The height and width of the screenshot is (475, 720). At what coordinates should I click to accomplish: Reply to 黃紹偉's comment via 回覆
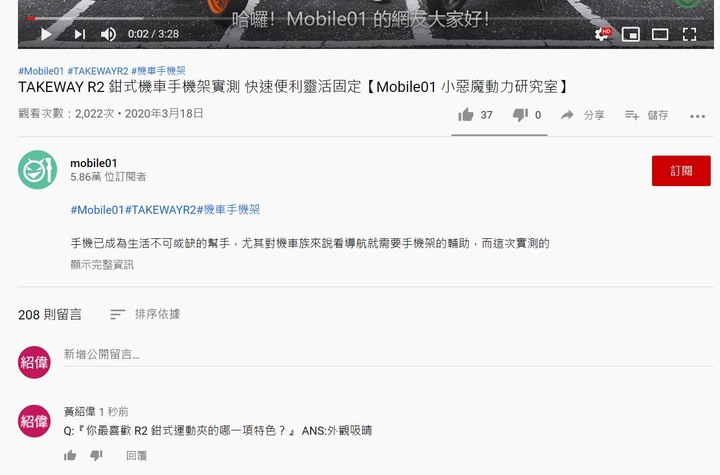coord(136,456)
